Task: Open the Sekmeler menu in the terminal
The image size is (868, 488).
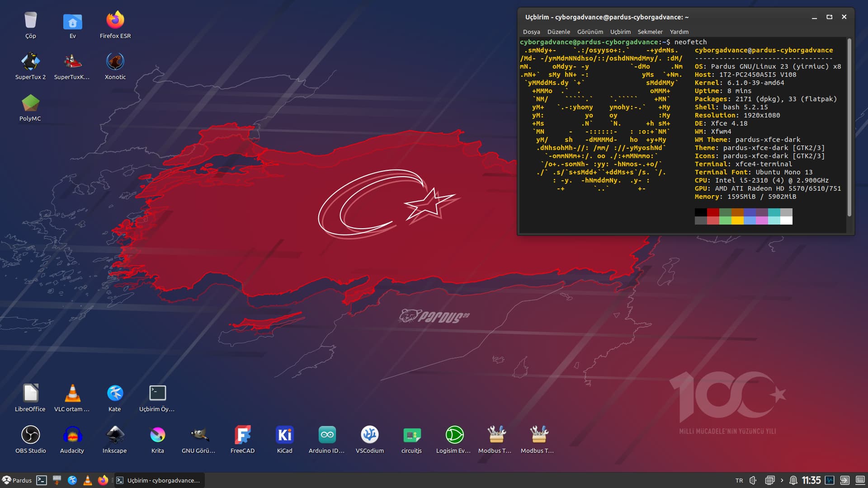Action: pos(650,32)
